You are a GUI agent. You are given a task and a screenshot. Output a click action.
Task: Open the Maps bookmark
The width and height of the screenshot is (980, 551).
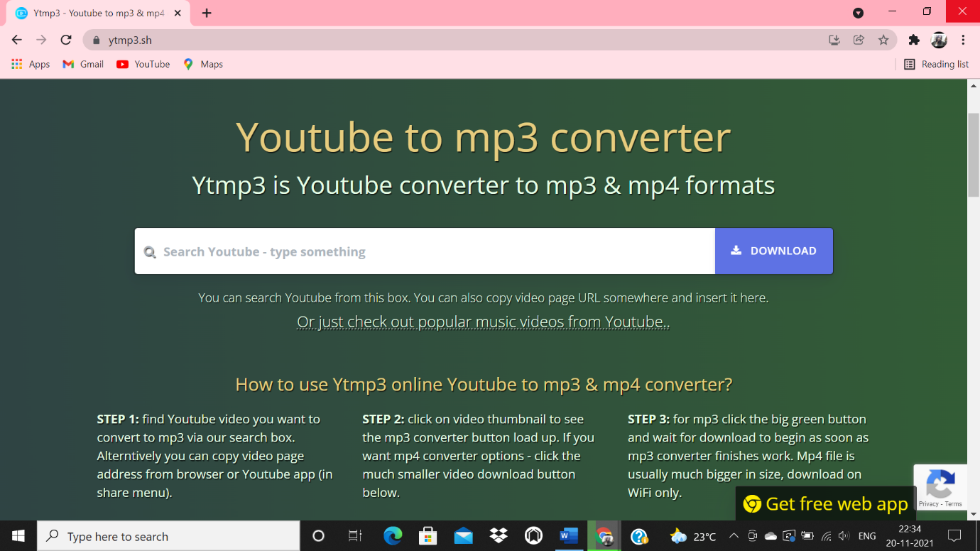(203, 64)
